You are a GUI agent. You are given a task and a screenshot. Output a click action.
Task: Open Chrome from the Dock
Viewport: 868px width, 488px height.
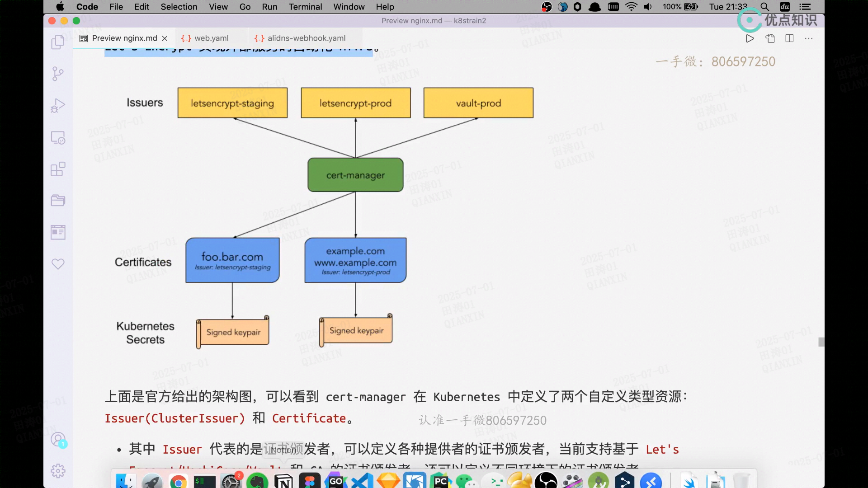point(178,482)
